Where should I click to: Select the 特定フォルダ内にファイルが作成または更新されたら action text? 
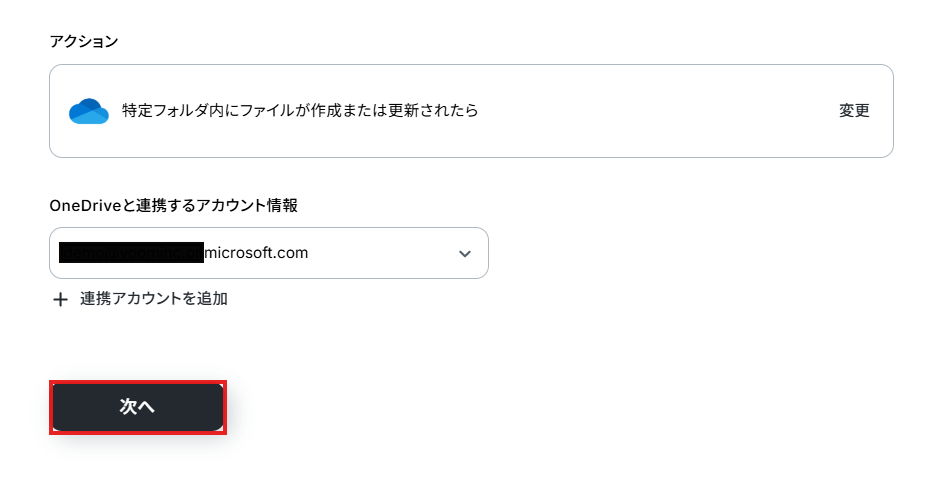300,111
